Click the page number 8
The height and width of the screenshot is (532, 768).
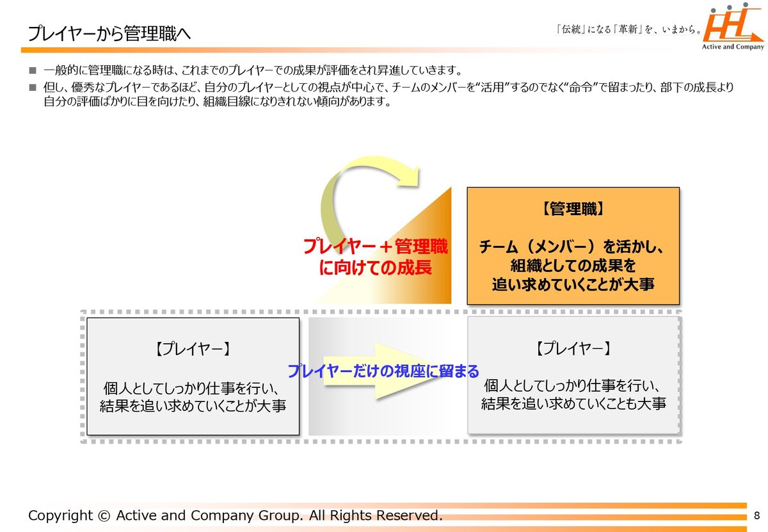click(x=757, y=515)
